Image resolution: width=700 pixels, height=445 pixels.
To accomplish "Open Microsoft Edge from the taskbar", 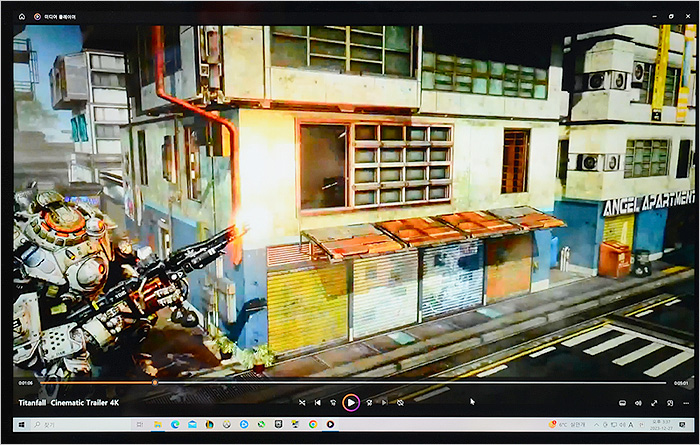I will 174,424.
